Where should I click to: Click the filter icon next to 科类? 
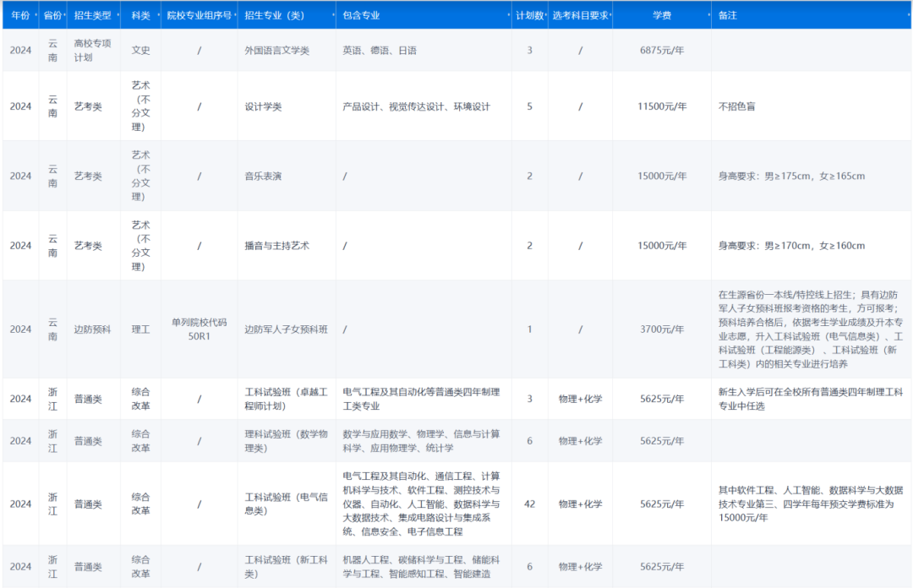point(157,15)
